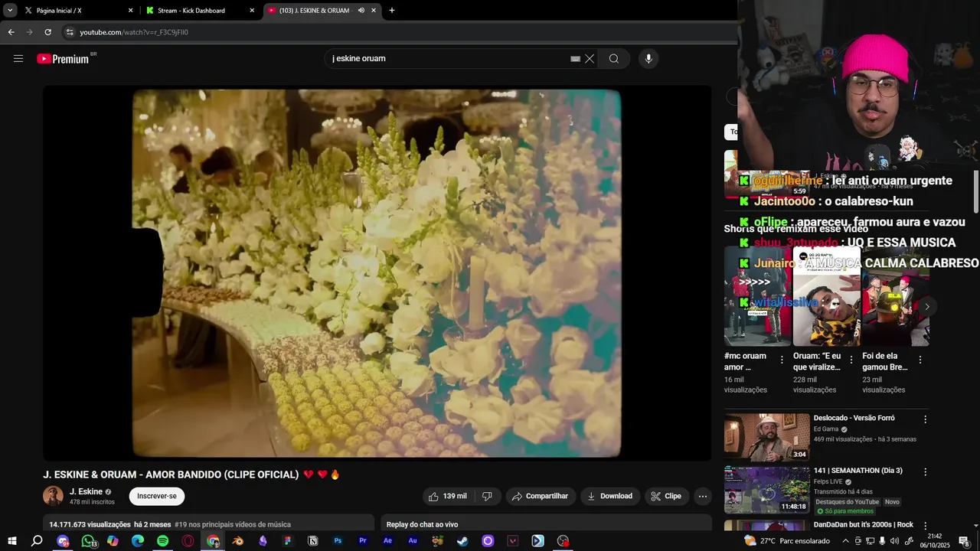Open Notion from the taskbar
Screen dimensions: 980x551
pyautogui.click(x=313, y=541)
